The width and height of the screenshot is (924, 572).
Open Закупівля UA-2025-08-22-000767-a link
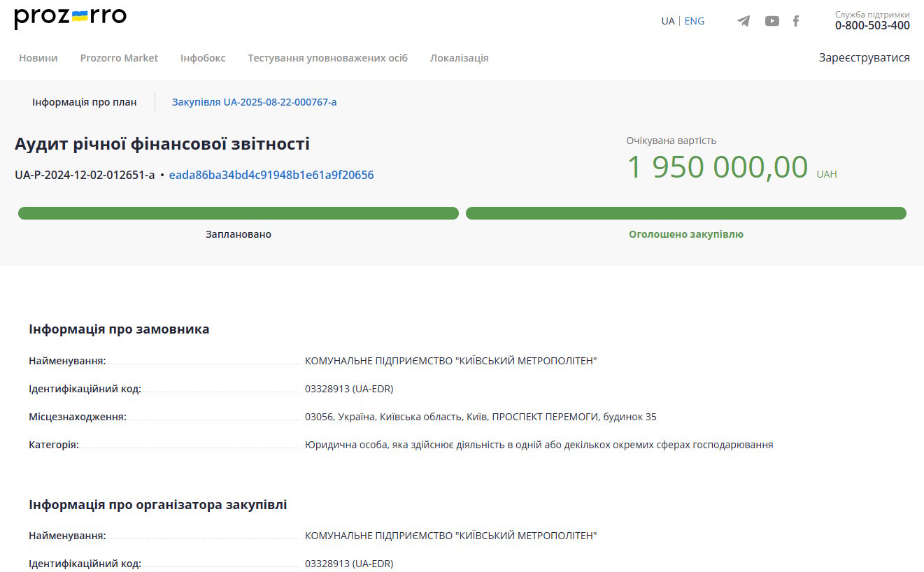(254, 102)
